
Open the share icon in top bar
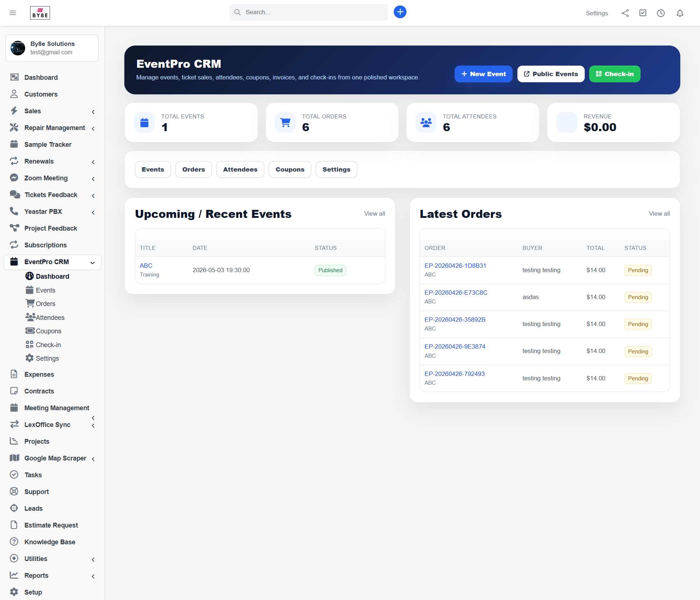[625, 13]
